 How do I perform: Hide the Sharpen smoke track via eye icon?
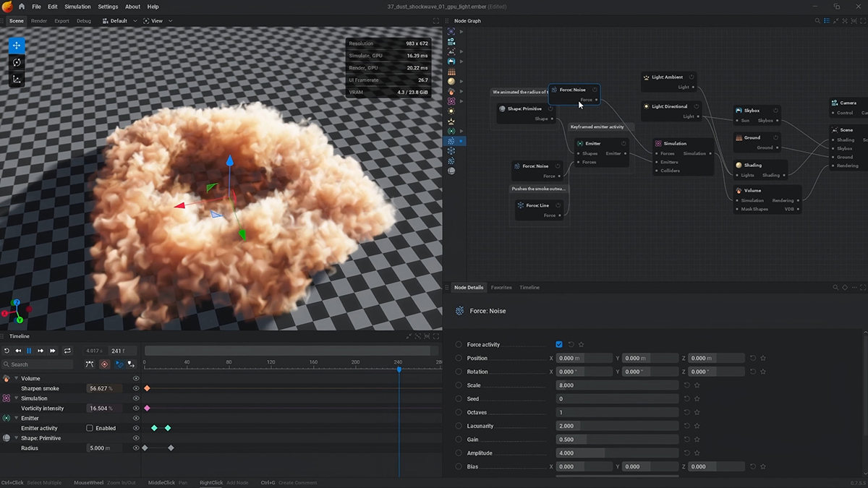coord(135,388)
